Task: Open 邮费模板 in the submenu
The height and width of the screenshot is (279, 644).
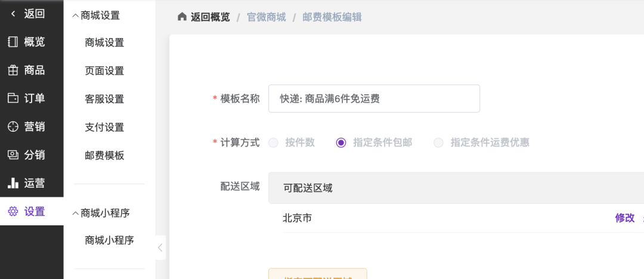Action: coord(104,156)
